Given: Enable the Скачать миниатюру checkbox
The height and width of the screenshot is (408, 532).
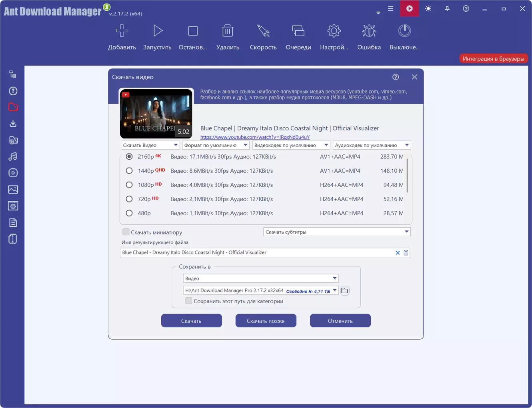Looking at the screenshot, I should [x=126, y=232].
